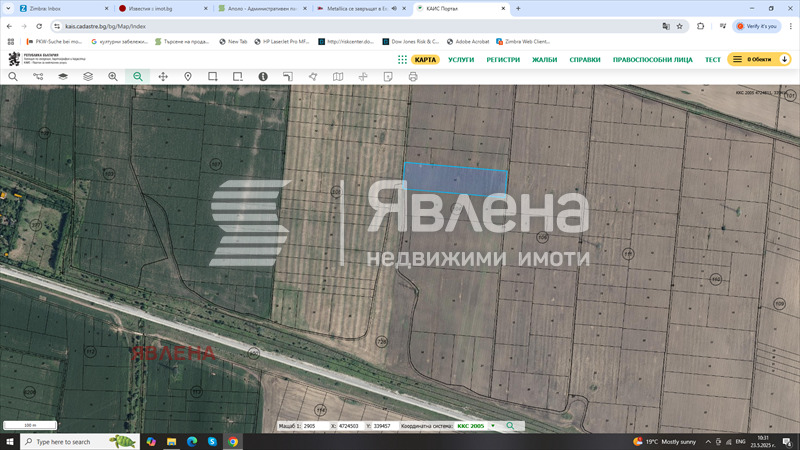
Task: Select the zoom out tool
Action: click(x=138, y=76)
